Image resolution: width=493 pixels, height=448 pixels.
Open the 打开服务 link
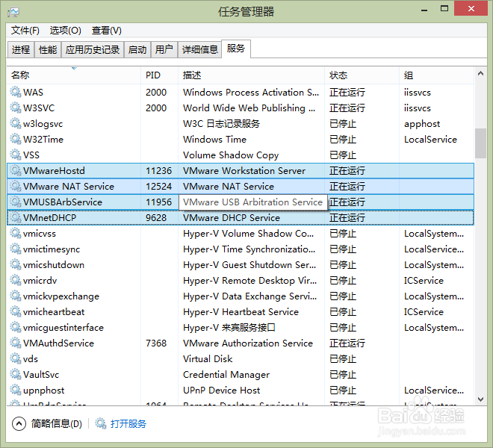coord(128,423)
